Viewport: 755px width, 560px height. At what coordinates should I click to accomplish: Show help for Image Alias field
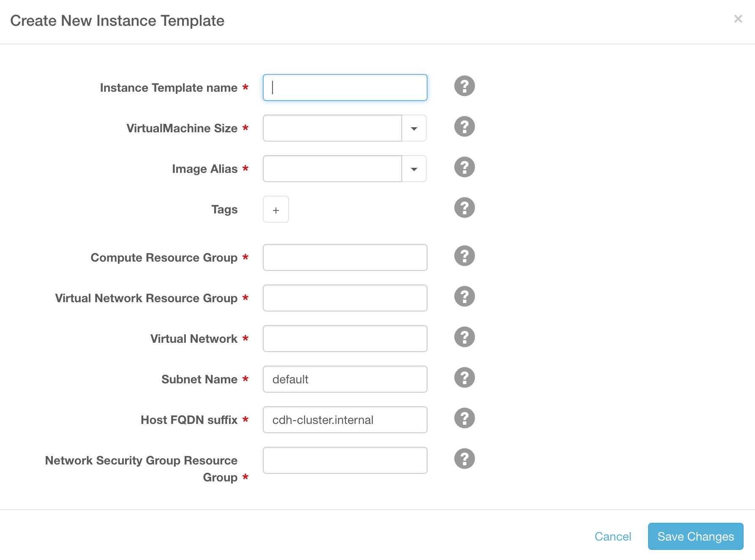[x=464, y=167]
